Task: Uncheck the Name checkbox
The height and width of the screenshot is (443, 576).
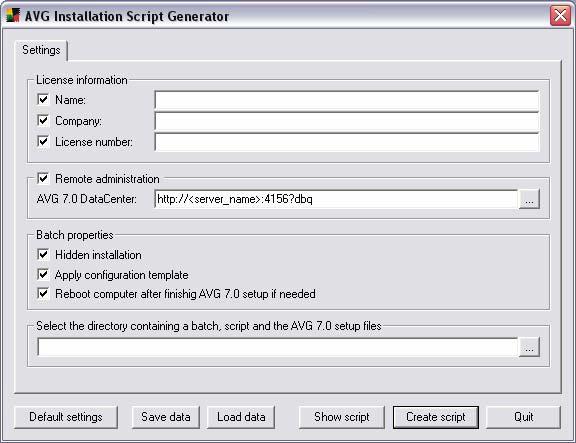Action: [x=43, y=99]
